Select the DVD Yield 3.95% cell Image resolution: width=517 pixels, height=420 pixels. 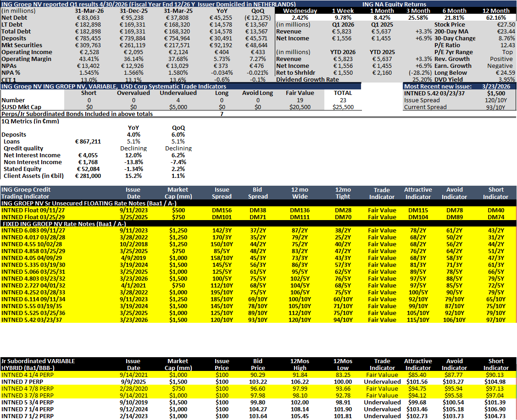pos(506,79)
